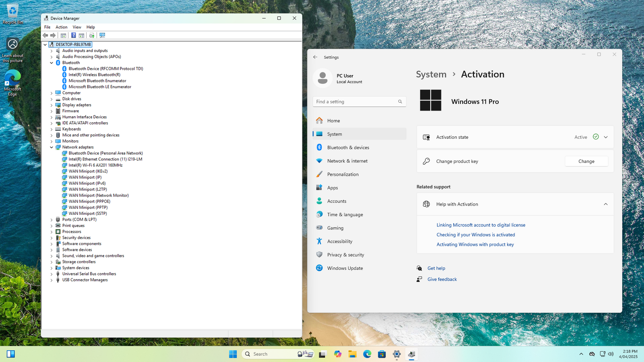The image size is (644, 362).
Task: Click the PC User profile avatar
Action: (x=322, y=78)
